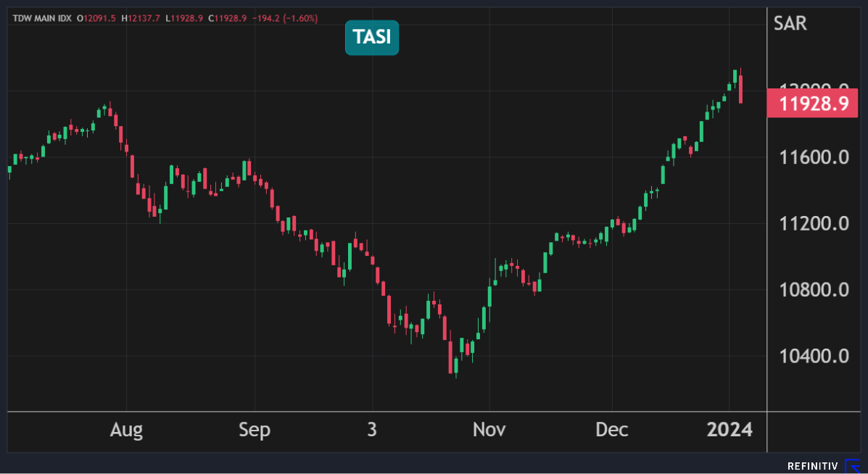Click the 11600.0 price axis level
The width and height of the screenshot is (868, 474).
tap(813, 157)
